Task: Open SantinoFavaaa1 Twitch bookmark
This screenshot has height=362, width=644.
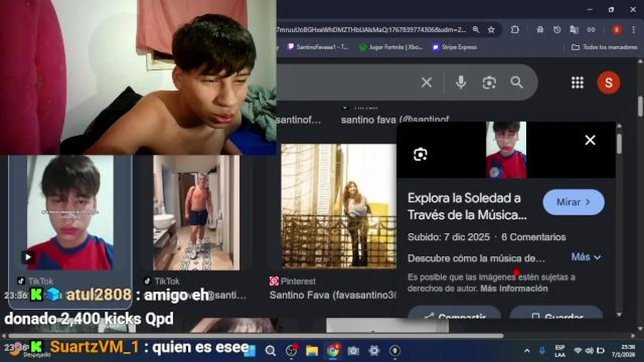Action: pos(317,47)
